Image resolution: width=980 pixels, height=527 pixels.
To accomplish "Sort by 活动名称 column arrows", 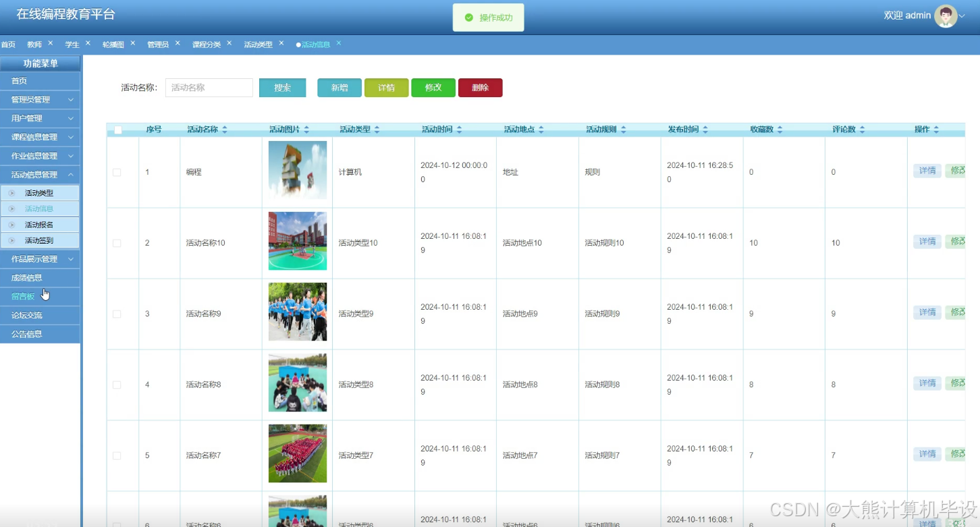I will coord(225,130).
